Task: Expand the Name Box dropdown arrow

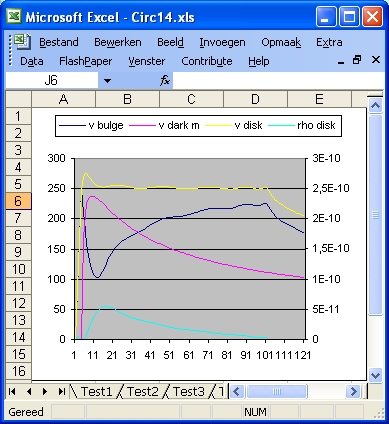Action: [x=107, y=80]
